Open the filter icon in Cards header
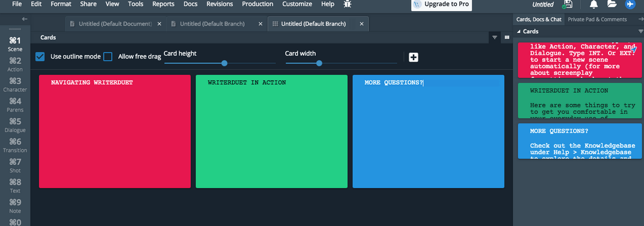Screen dimensions: 644x226 [494, 38]
